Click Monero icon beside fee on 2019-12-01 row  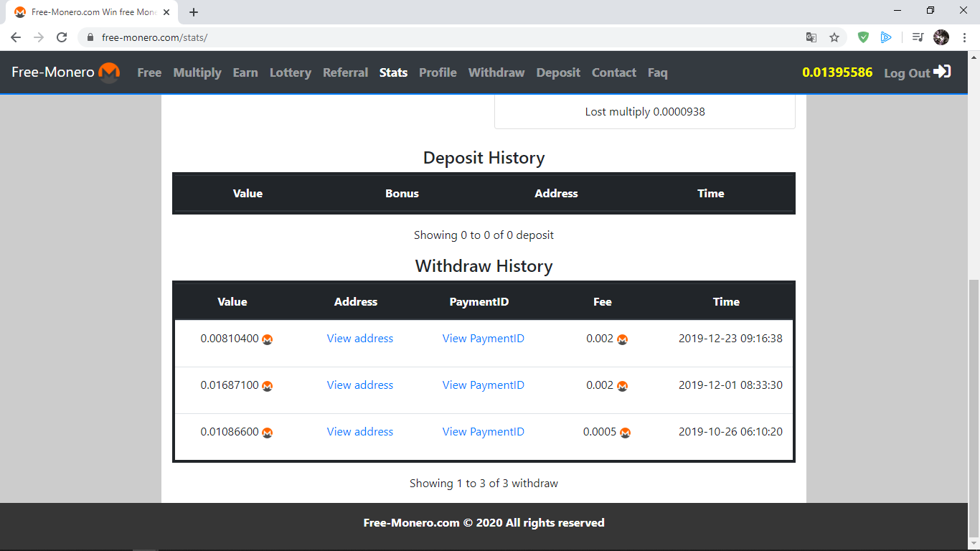pos(622,386)
